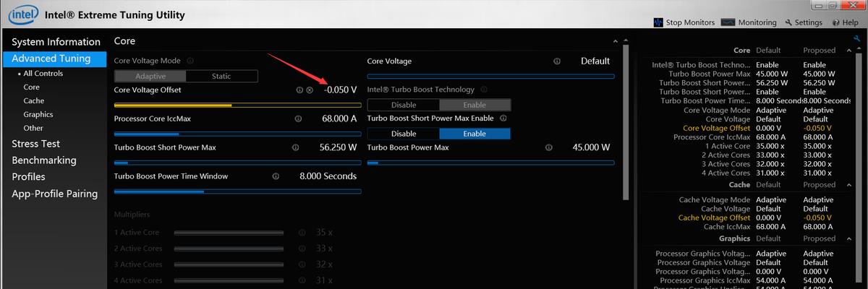Click the 68.000 A IccMax value
The width and height of the screenshot is (868, 289).
tap(339, 118)
